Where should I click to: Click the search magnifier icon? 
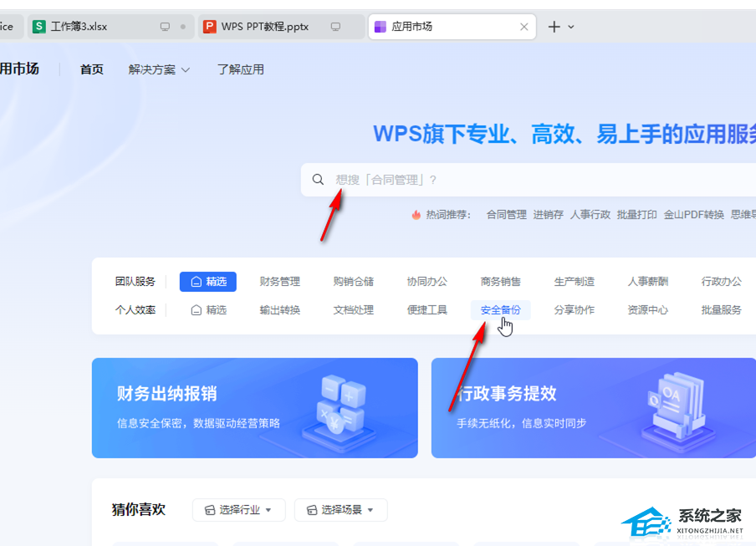[318, 180]
